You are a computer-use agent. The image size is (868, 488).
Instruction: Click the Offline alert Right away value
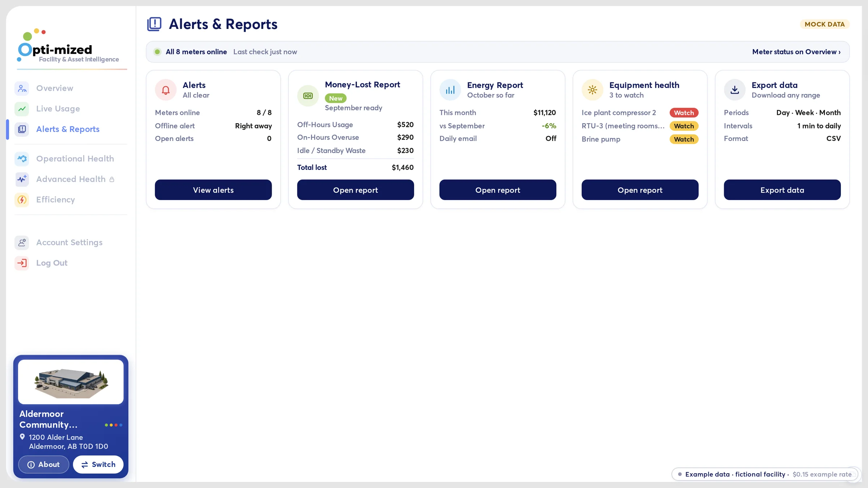tap(253, 126)
